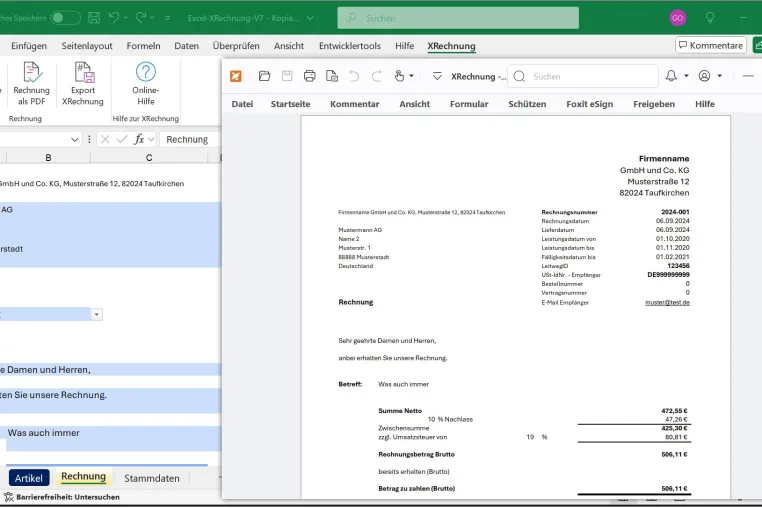Click the Excel Suchen search box
762x508 pixels.
pos(458,18)
